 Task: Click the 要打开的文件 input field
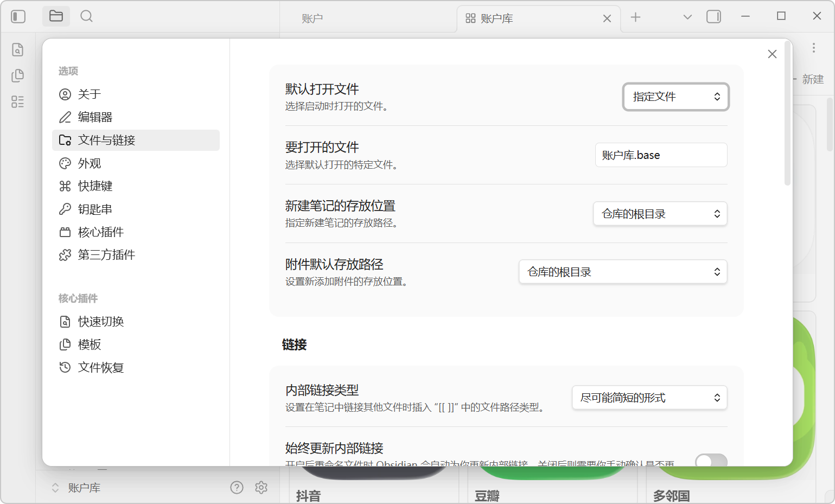pyautogui.click(x=661, y=155)
